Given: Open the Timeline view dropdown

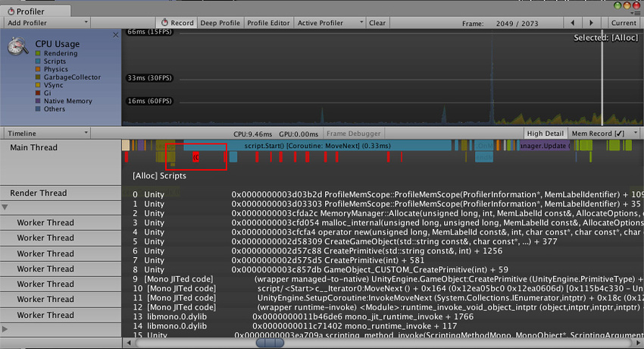Looking at the screenshot, I should [x=45, y=133].
